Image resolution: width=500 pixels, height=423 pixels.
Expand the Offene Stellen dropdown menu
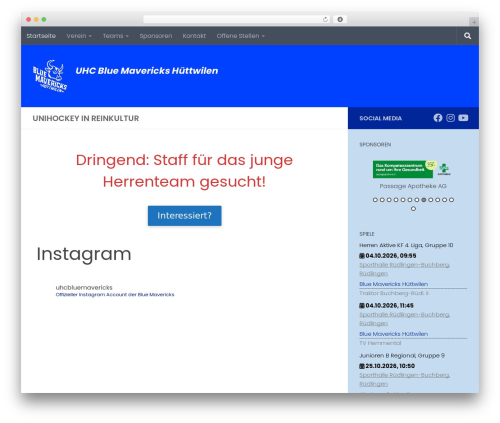[240, 36]
